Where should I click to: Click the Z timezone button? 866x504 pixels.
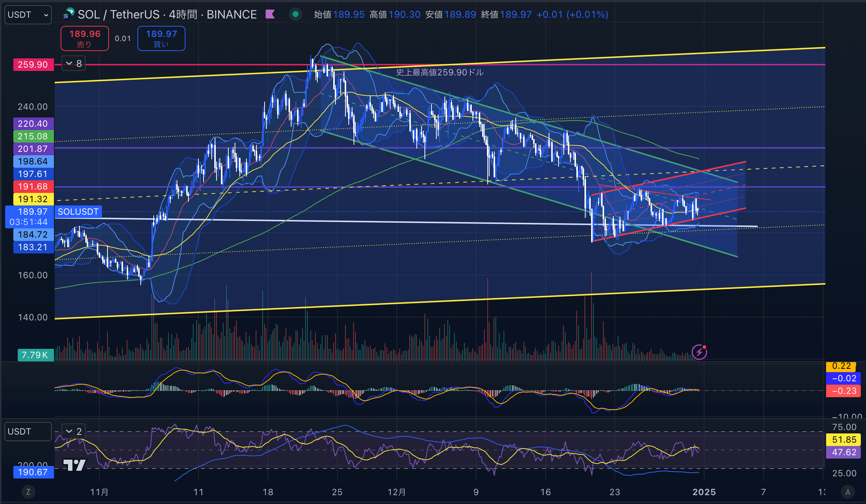[x=28, y=492]
